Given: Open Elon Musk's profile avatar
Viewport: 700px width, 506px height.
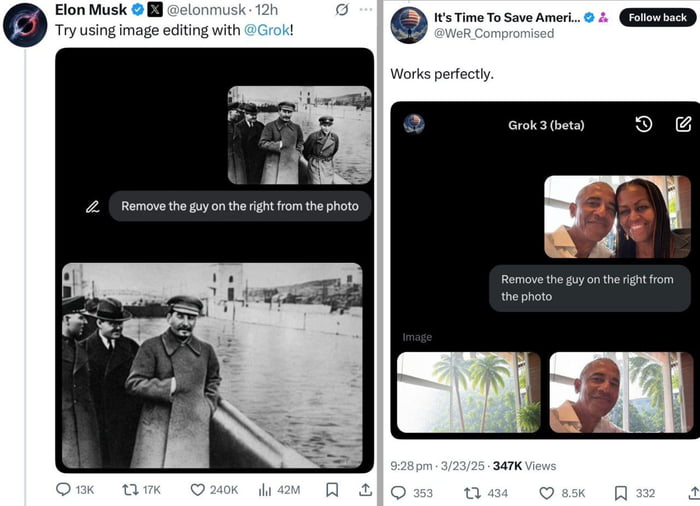Looking at the screenshot, I should [25, 24].
